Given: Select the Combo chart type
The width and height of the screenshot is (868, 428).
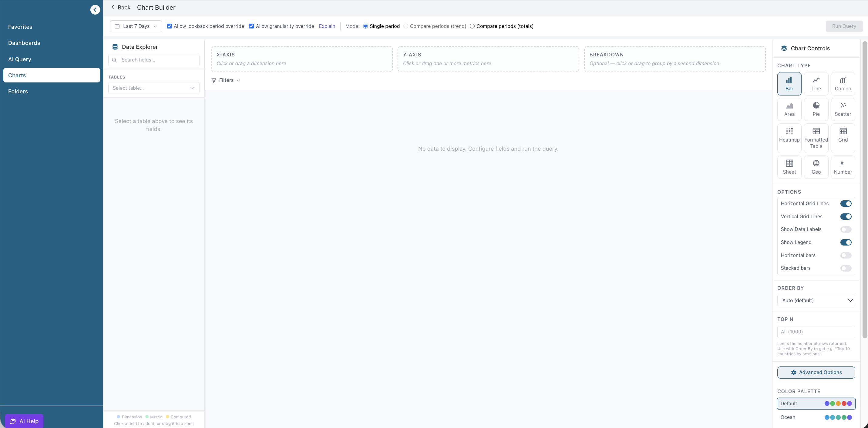Looking at the screenshot, I should [843, 84].
